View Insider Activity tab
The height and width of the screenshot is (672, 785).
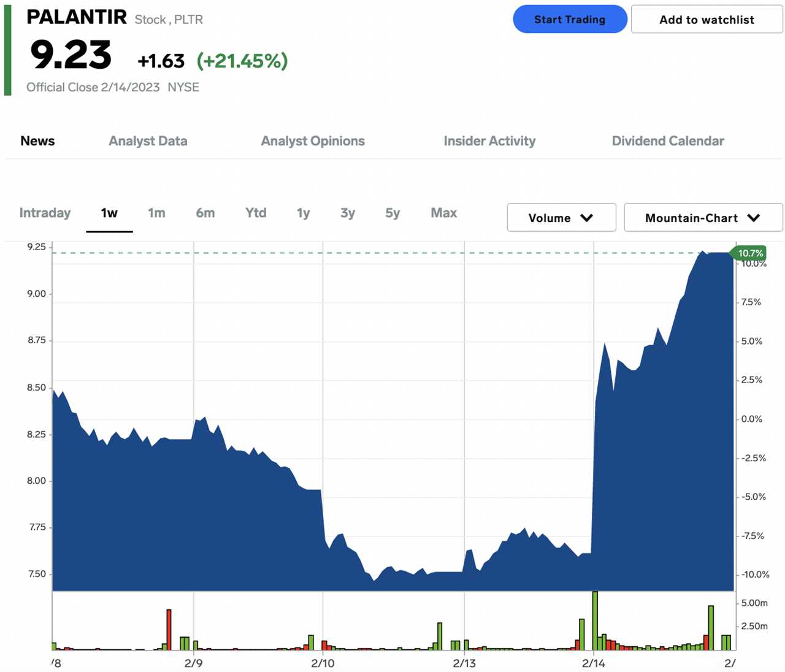pyautogui.click(x=489, y=141)
